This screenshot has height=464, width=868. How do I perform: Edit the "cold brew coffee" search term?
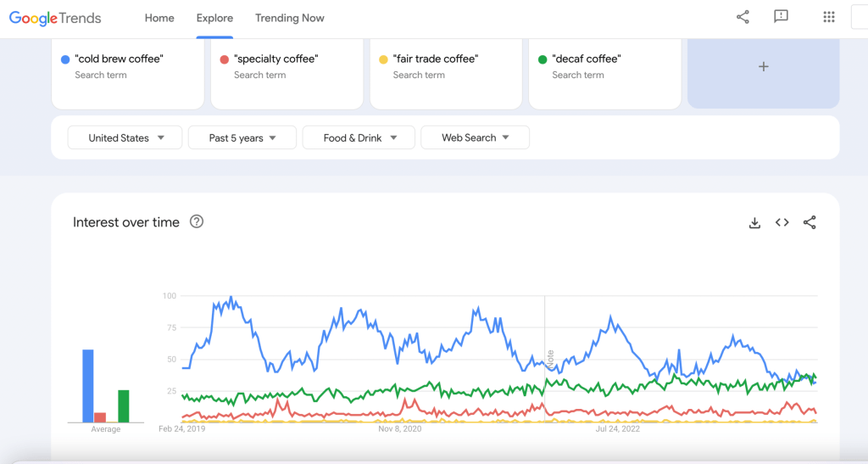click(x=119, y=59)
